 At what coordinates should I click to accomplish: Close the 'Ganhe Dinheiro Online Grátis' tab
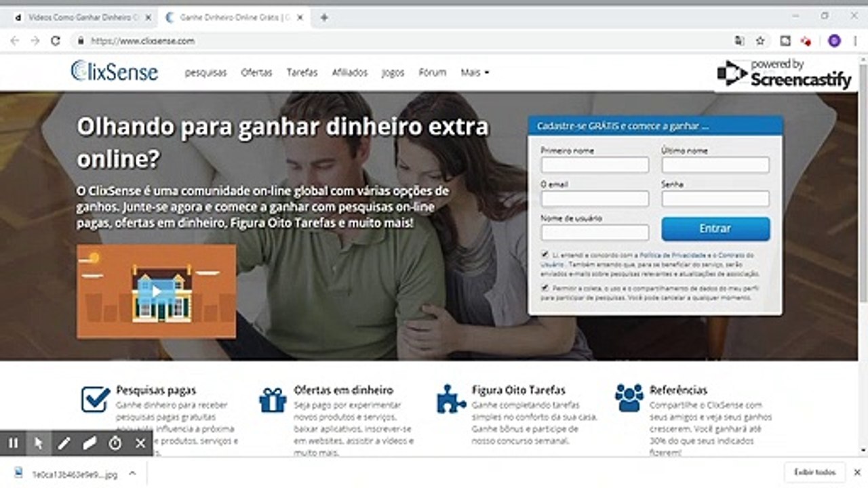coord(298,18)
